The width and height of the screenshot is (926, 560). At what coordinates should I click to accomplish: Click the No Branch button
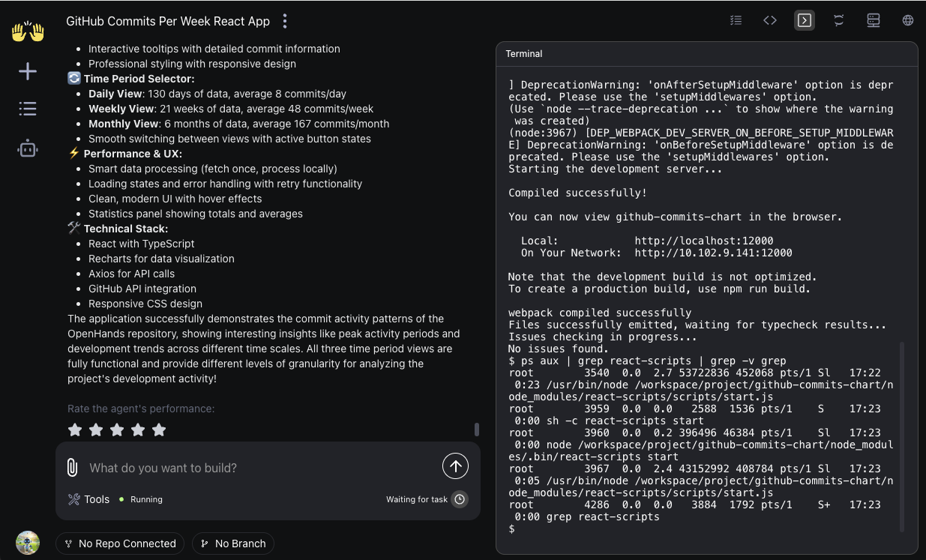[x=233, y=544]
